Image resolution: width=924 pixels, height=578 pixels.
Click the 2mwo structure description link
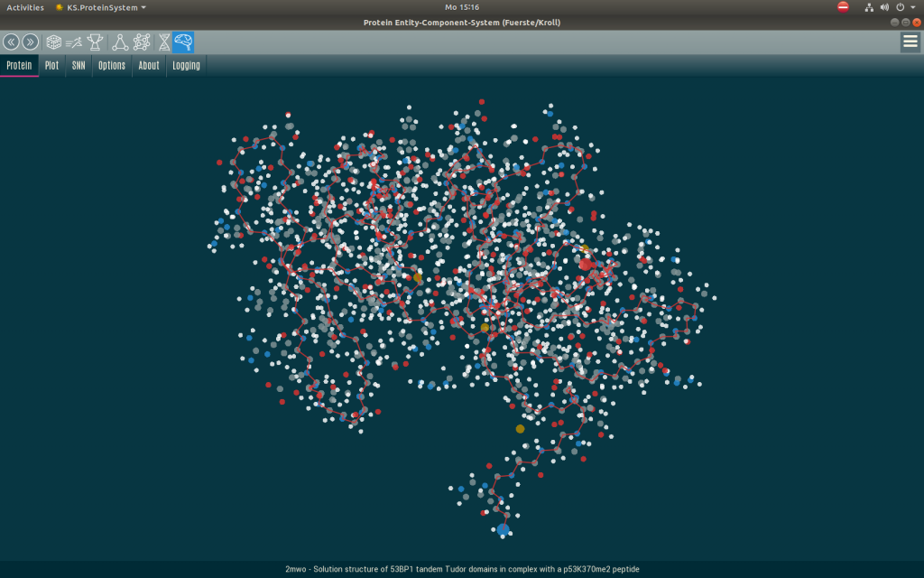462,569
